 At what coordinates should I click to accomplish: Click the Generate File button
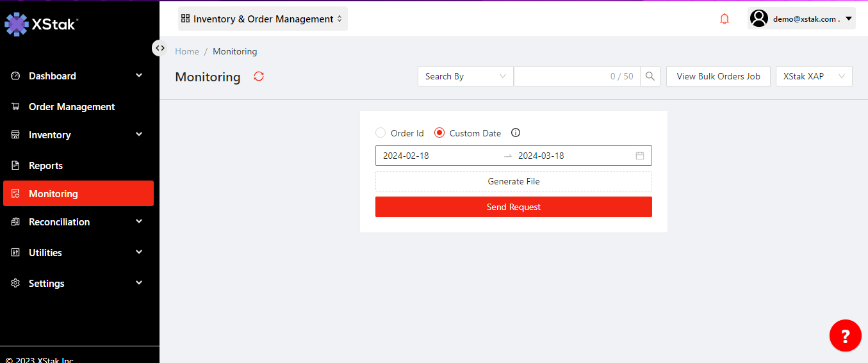513,181
